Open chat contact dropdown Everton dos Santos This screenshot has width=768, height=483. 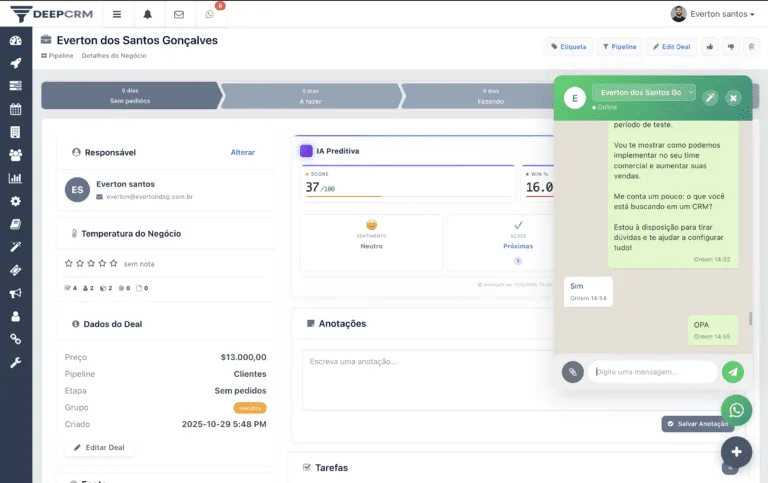tap(644, 93)
